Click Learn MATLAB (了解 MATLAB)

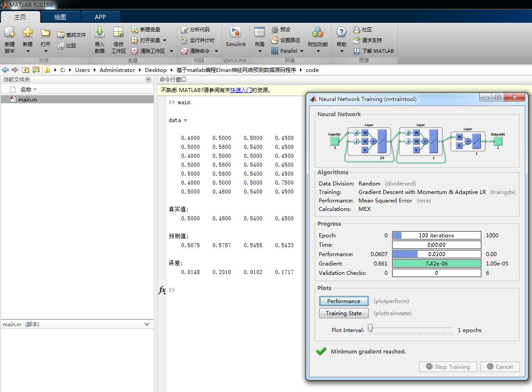(x=373, y=51)
